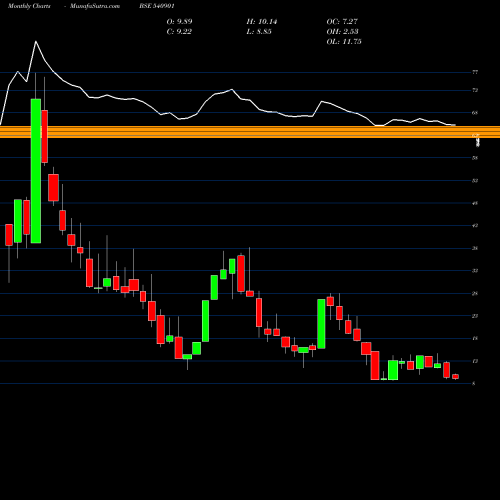Click the 23 price axis label

(x=475, y=316)
